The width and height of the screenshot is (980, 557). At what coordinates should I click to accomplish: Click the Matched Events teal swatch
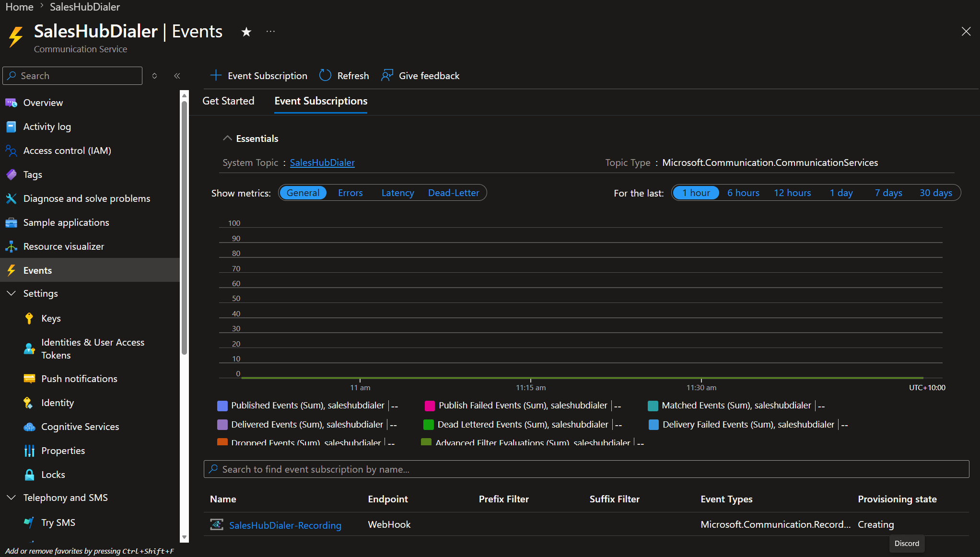(x=653, y=406)
